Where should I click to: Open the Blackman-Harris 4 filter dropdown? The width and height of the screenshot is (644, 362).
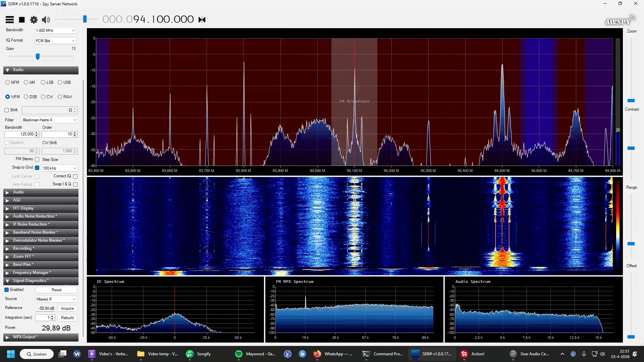click(x=50, y=120)
